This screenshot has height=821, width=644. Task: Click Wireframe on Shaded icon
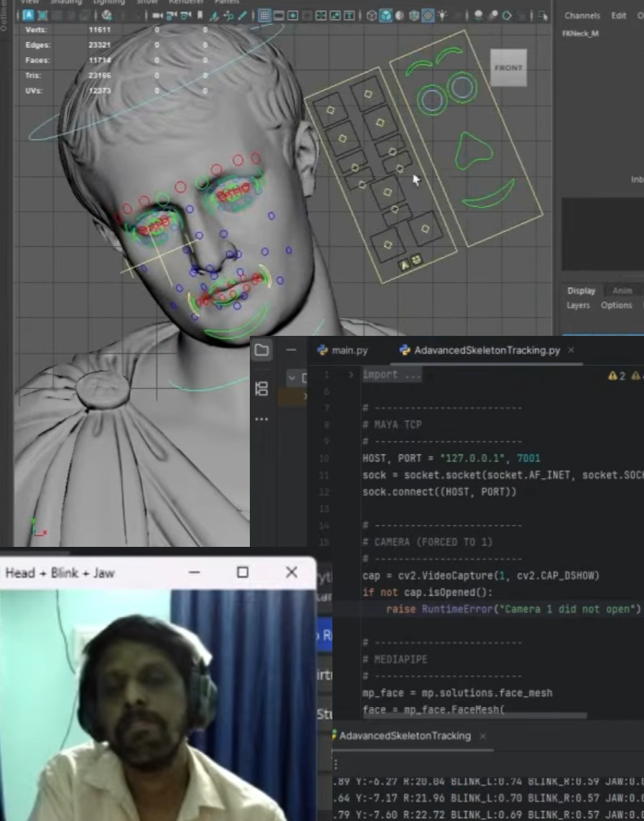point(414,16)
